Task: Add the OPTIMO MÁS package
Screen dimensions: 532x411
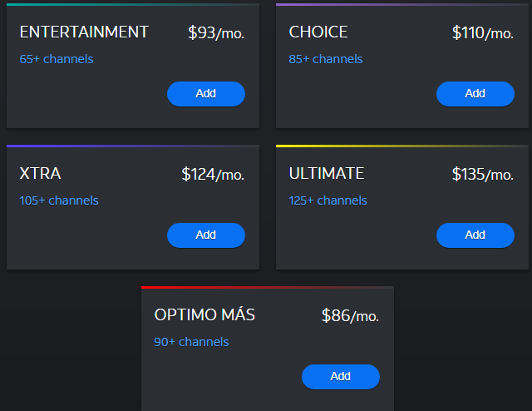Action: click(x=341, y=377)
